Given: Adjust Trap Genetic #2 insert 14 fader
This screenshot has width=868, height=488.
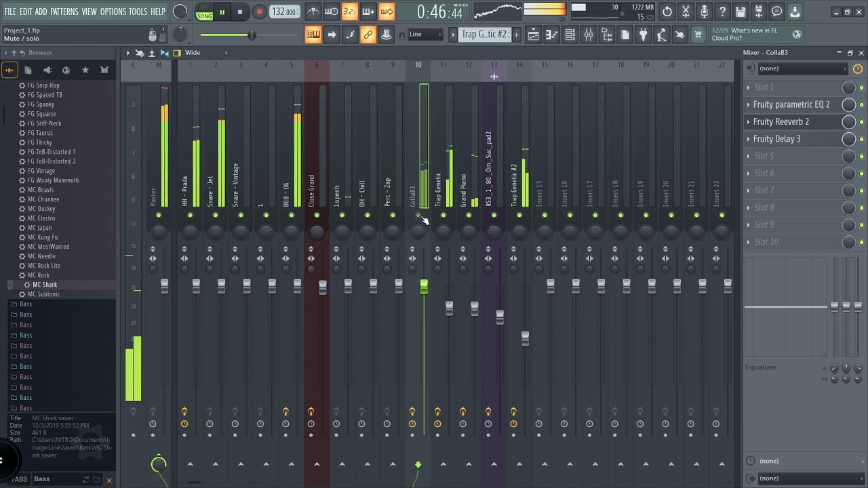Looking at the screenshot, I should pyautogui.click(x=525, y=338).
